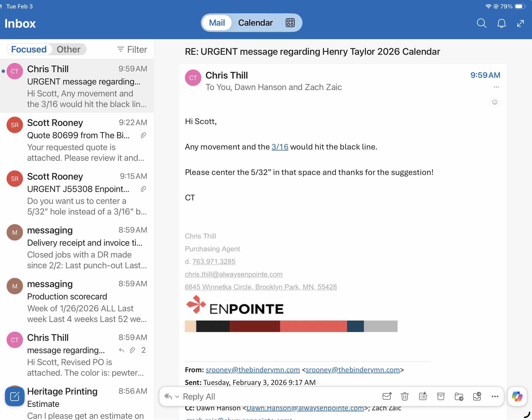Switch to Calendar view
This screenshot has height=420, width=532.
(x=255, y=23)
